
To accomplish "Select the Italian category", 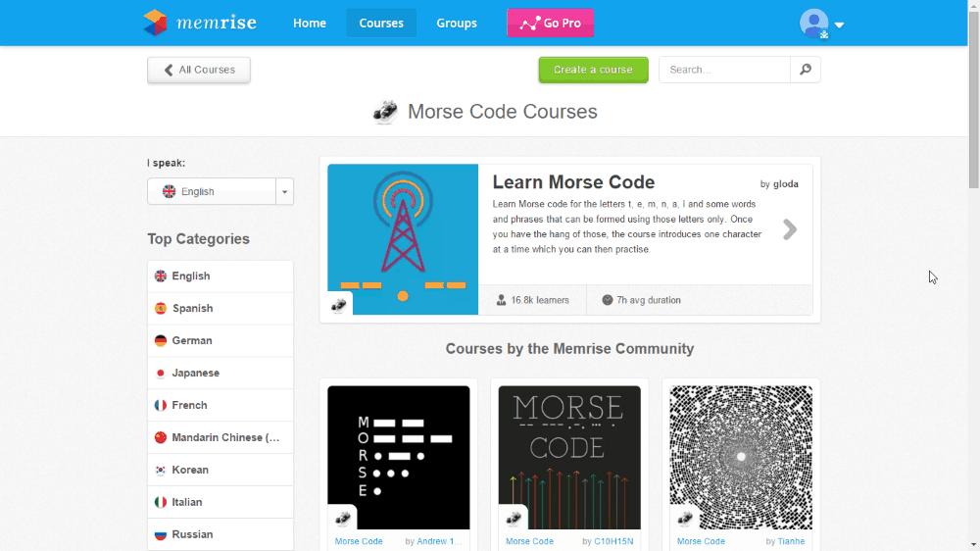I will click(220, 502).
